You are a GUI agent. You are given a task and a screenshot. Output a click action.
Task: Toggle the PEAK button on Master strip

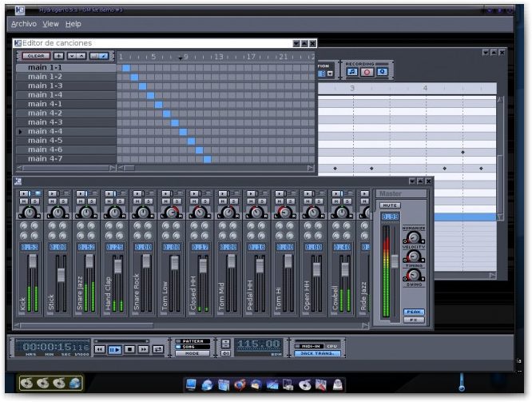pyautogui.click(x=414, y=312)
